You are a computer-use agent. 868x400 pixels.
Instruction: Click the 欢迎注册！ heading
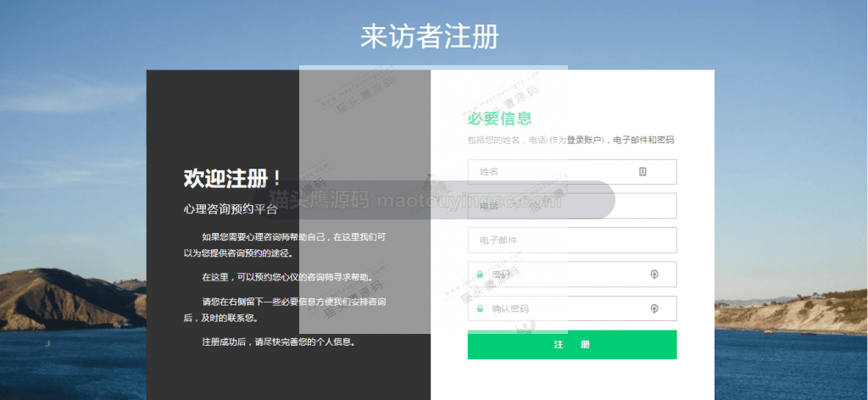coord(232,179)
